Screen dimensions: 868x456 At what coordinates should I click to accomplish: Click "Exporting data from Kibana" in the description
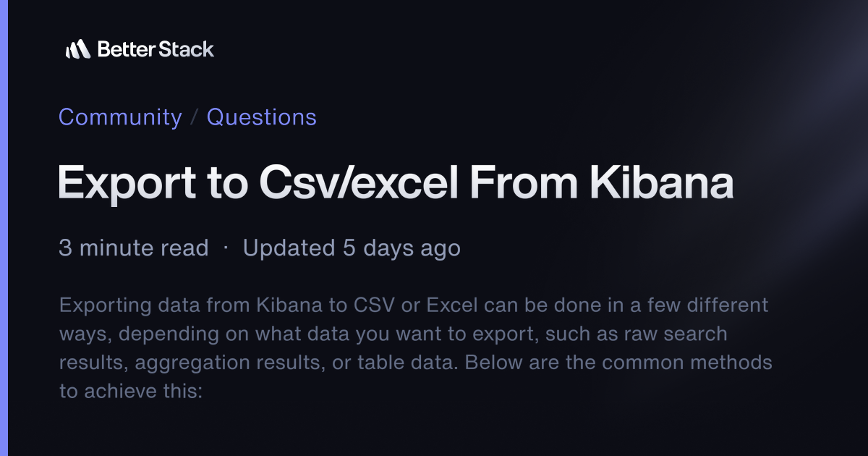[191, 305]
